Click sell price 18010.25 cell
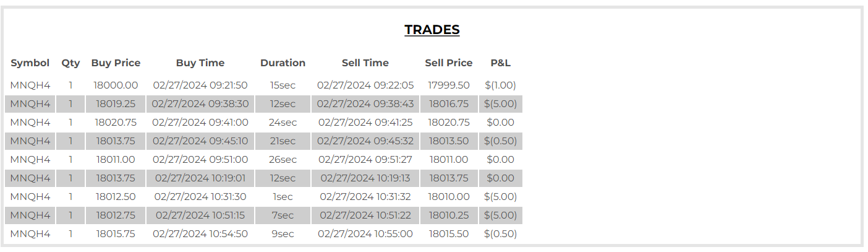Image resolution: width=868 pixels, height=252 pixels. coord(449,215)
